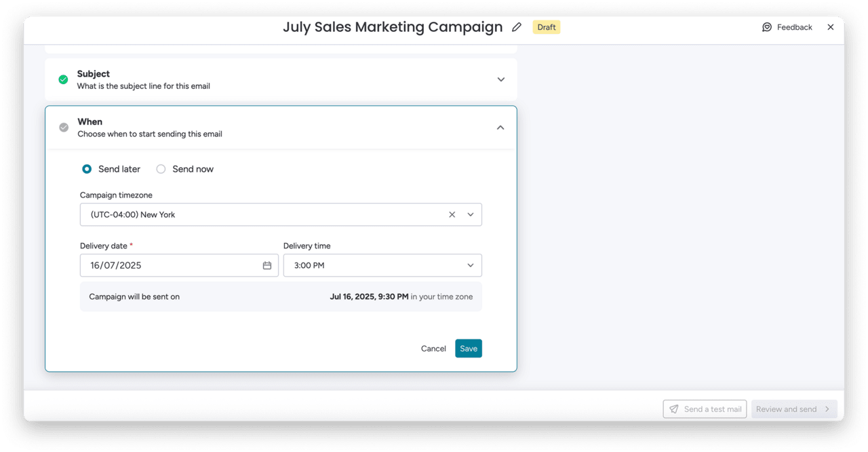Click the pencil icon to rename campaign
Viewport: 868px width, 452px height.
(x=516, y=26)
